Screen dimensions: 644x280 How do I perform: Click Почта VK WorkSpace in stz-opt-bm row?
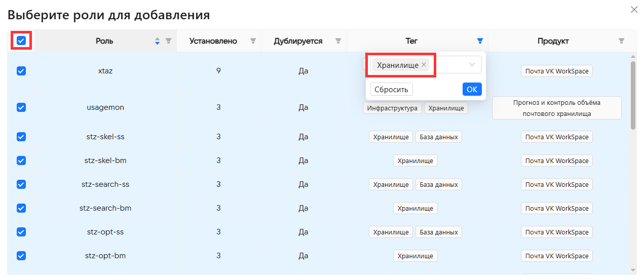(x=557, y=256)
